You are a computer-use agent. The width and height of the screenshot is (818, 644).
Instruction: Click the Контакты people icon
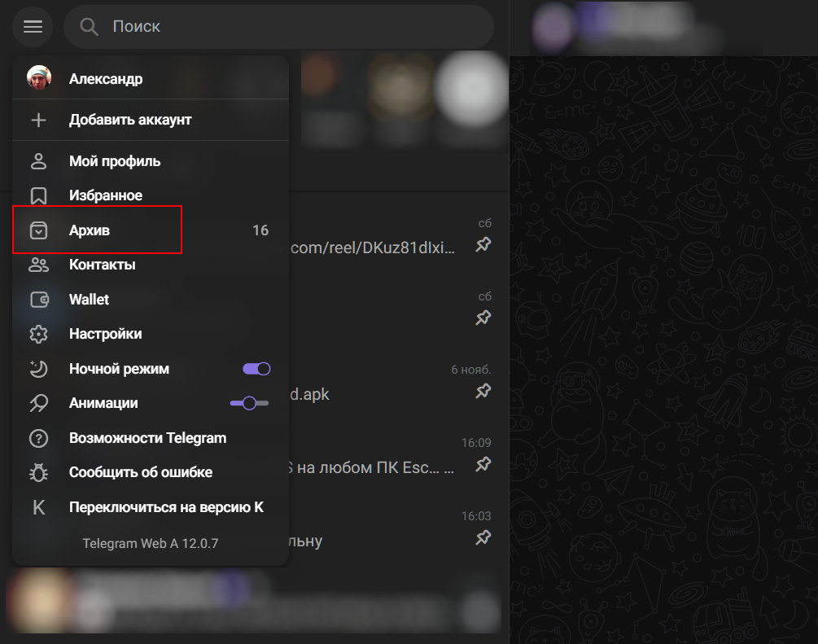click(x=38, y=265)
